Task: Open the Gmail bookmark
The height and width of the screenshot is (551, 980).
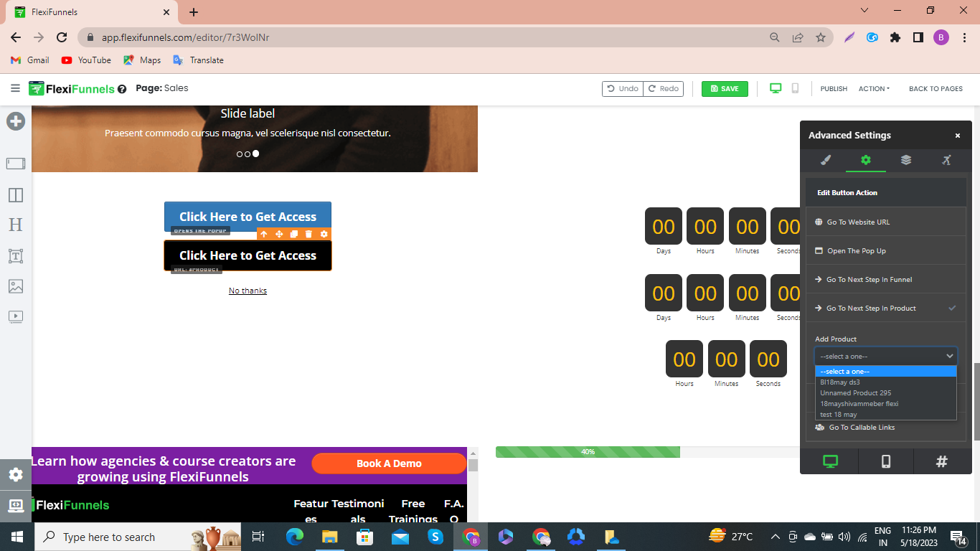Action: [x=30, y=60]
